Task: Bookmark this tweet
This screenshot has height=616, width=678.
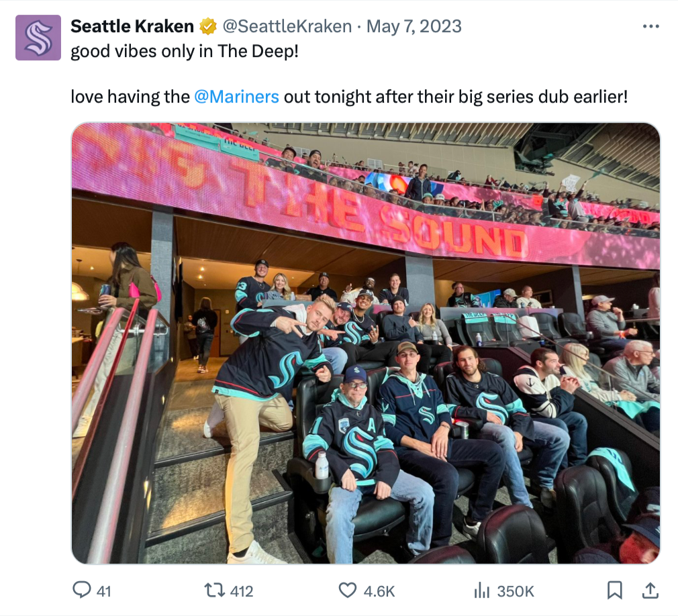Action: coord(614,590)
